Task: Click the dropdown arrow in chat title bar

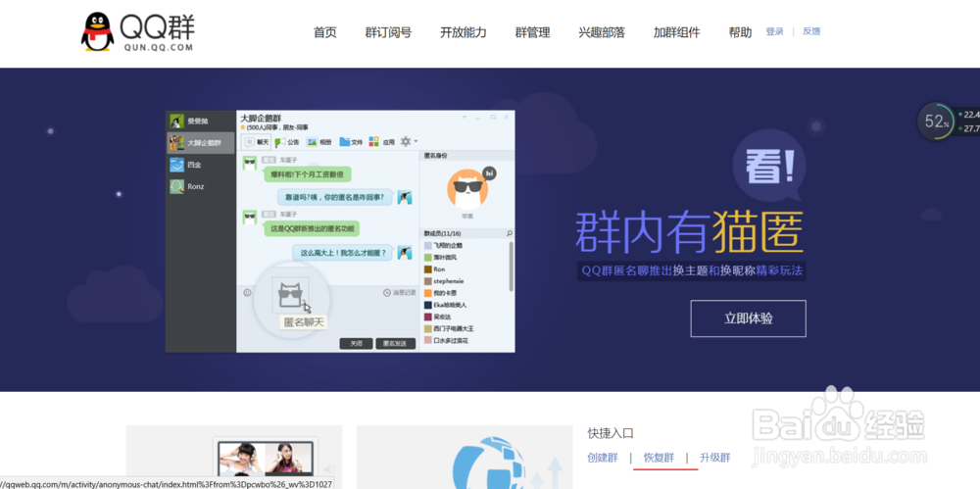Action: (465, 117)
